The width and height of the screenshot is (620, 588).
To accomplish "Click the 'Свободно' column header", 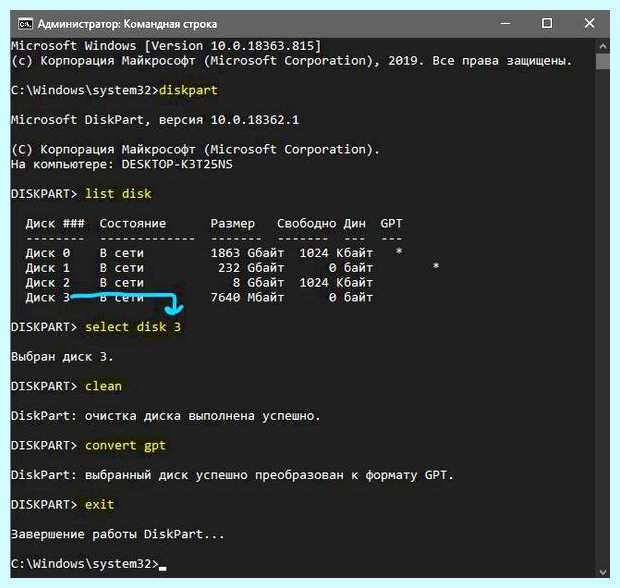I will click(306, 224).
